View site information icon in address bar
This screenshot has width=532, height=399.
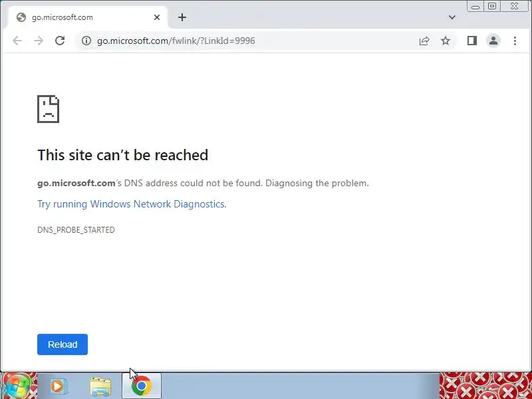pyautogui.click(x=86, y=41)
